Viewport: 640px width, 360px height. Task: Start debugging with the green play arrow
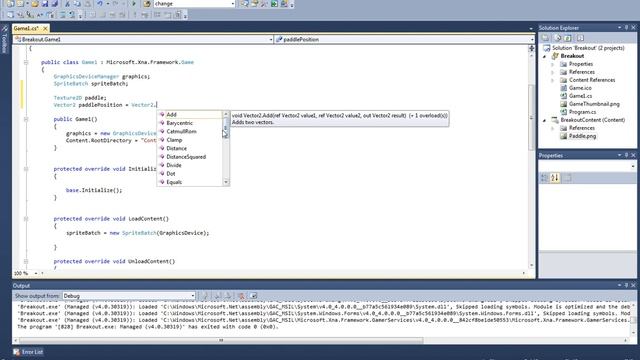point(133,4)
